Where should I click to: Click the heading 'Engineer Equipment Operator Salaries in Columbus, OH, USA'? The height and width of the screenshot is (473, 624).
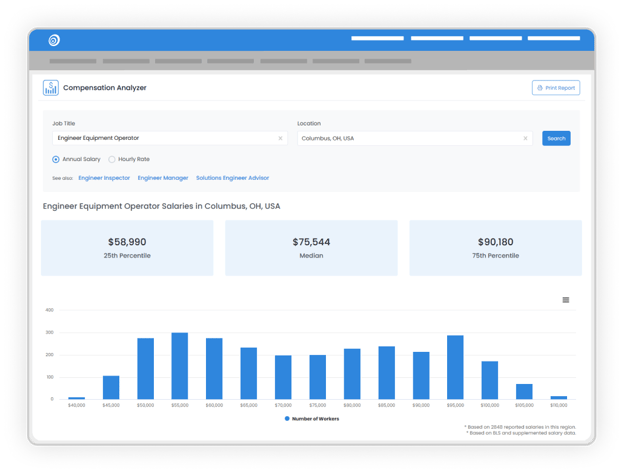click(x=162, y=206)
